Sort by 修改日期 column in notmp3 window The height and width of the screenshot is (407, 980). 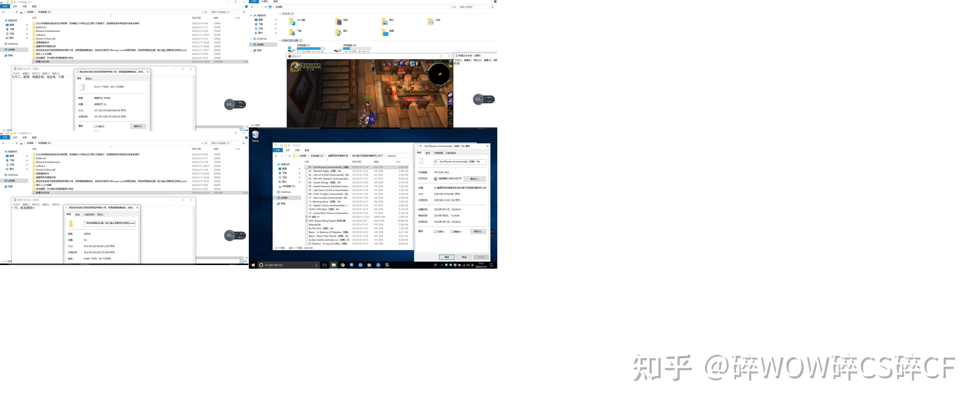pos(357,162)
